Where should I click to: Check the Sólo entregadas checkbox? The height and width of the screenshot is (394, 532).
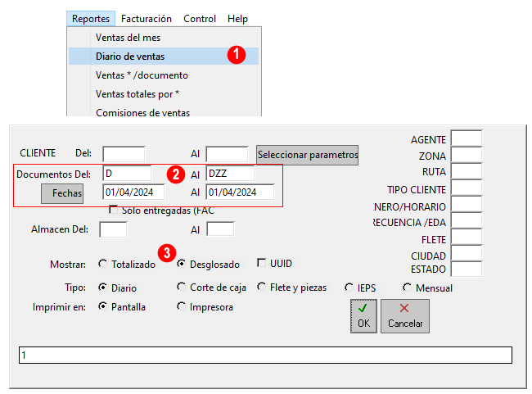113,211
